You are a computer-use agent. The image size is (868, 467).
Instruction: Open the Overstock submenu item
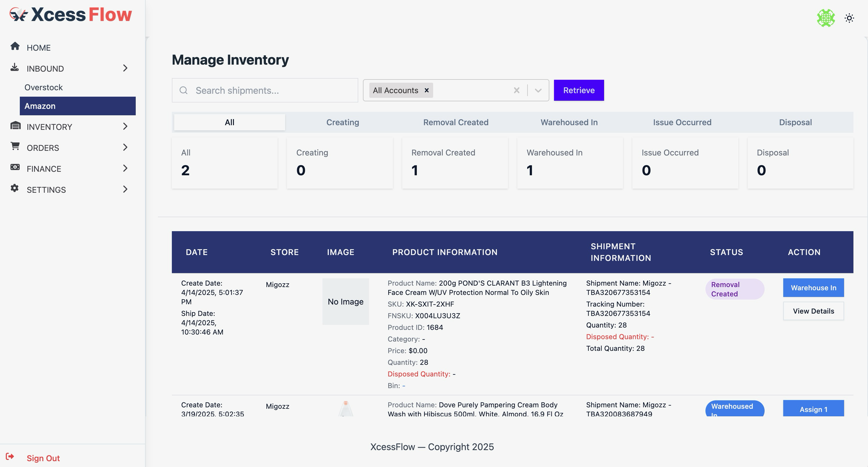(43, 87)
